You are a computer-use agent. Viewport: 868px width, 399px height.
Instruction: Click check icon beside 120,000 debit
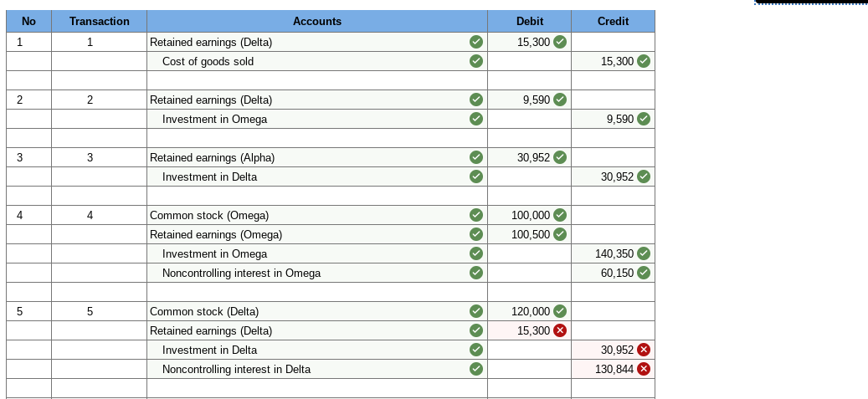pyautogui.click(x=560, y=311)
